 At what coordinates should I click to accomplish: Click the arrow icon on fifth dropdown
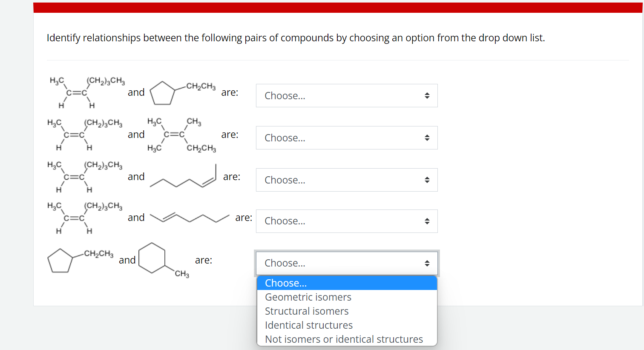(427, 264)
